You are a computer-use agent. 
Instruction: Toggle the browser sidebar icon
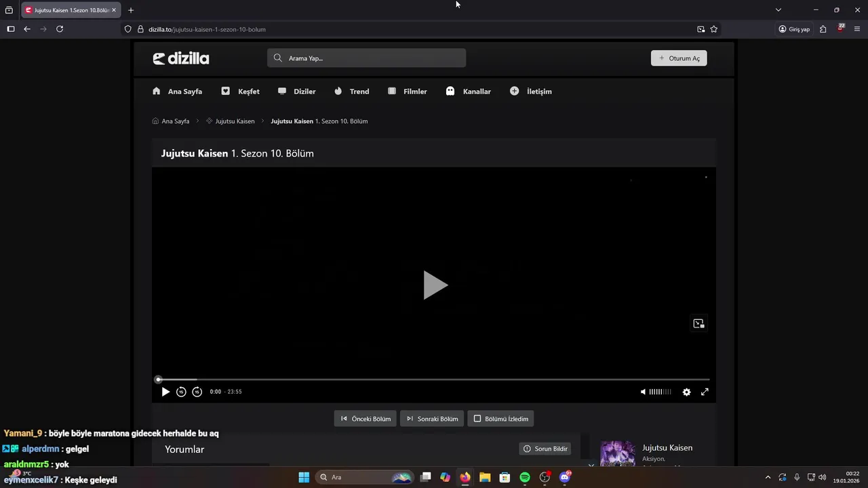[11, 29]
